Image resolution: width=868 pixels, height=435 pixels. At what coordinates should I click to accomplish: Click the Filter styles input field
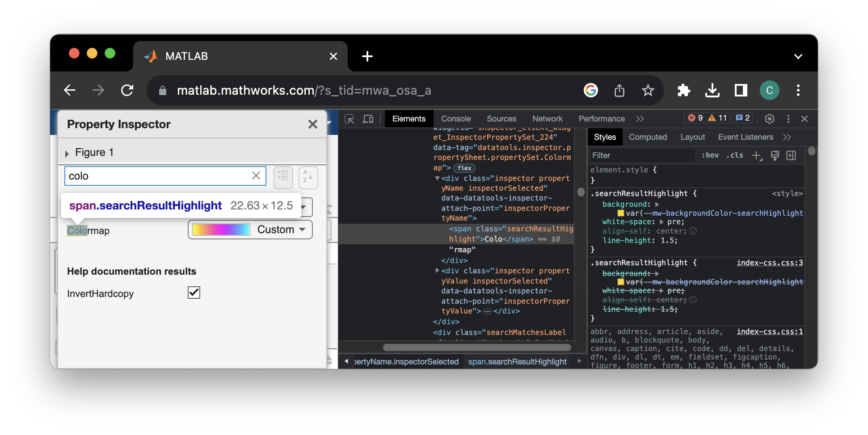click(641, 155)
